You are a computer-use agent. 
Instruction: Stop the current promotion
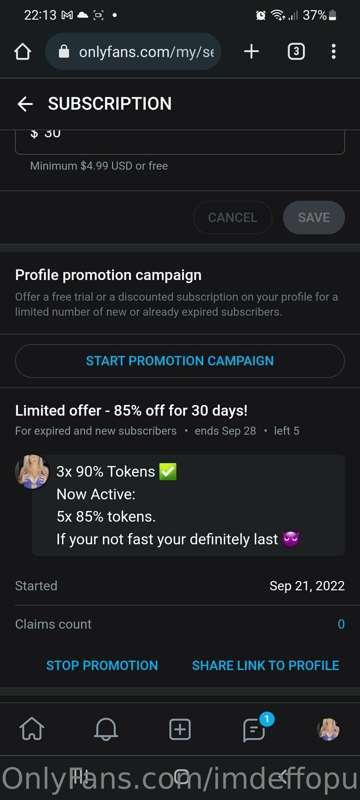point(102,665)
